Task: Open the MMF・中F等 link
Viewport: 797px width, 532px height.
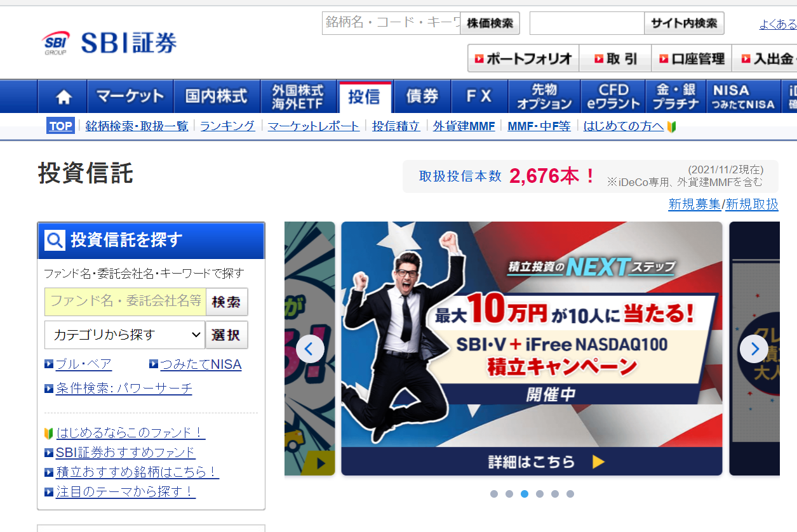Action: [539, 126]
